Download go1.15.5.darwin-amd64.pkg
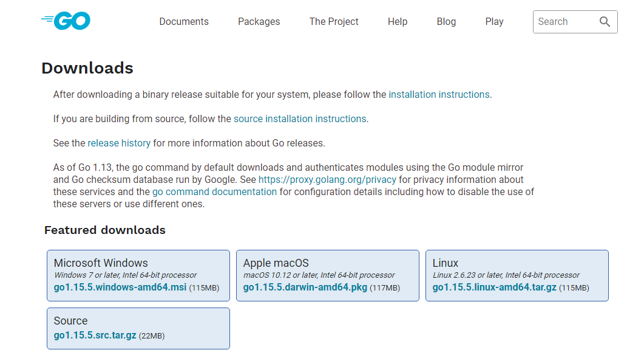Image resolution: width=644 pixels, height=361 pixels. 305,287
